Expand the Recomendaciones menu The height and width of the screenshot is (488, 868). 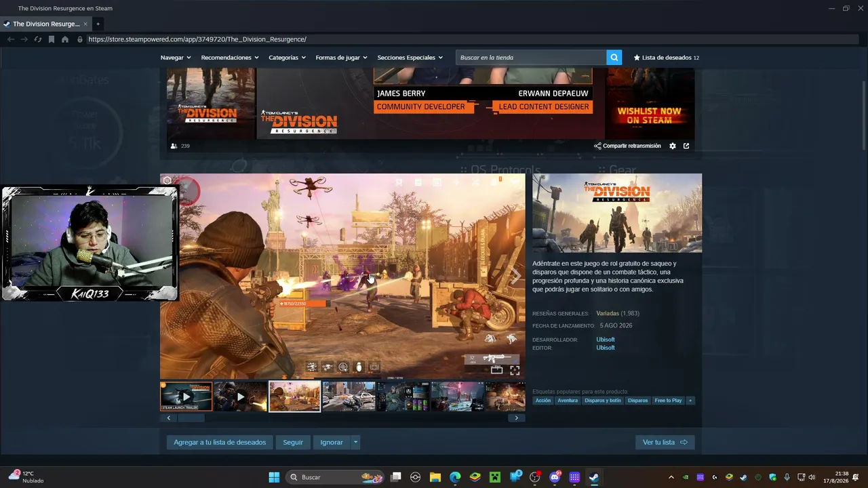coord(230,58)
